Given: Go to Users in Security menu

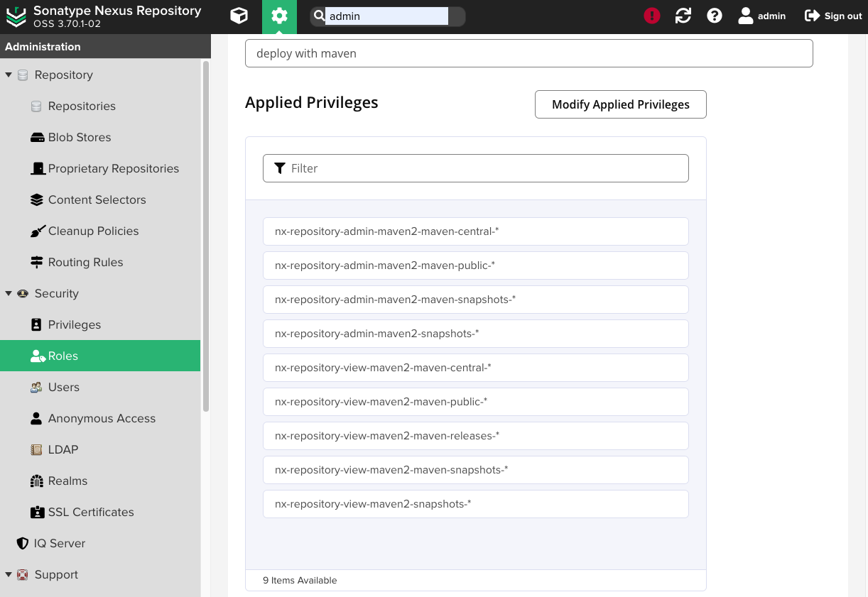Looking at the screenshot, I should [64, 387].
